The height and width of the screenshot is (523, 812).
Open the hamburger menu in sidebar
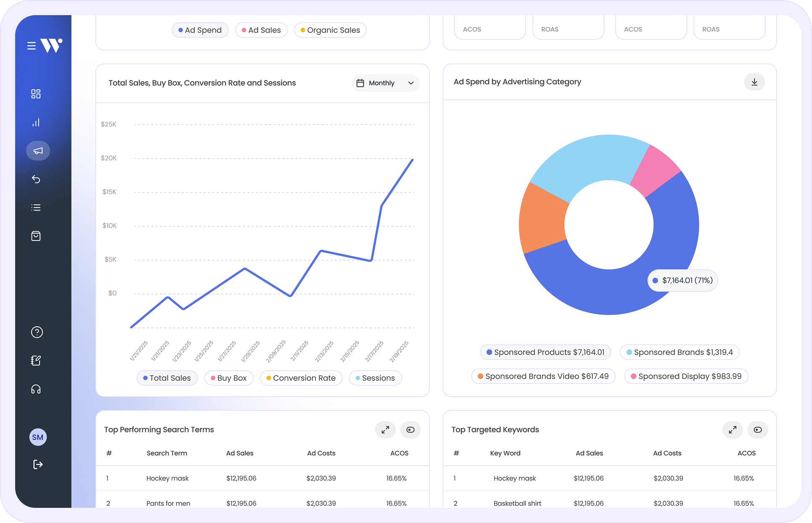coord(32,45)
